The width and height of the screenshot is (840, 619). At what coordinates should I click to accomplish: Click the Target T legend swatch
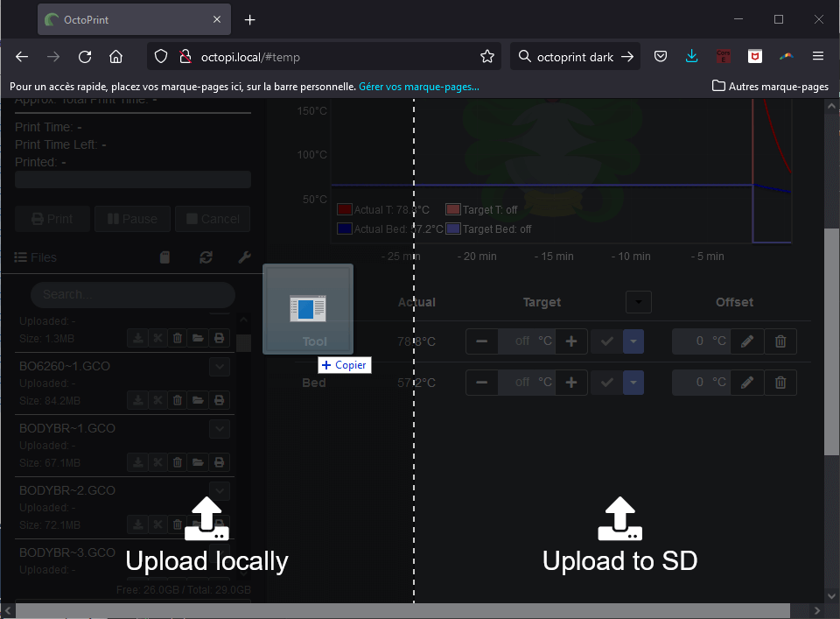(x=453, y=209)
